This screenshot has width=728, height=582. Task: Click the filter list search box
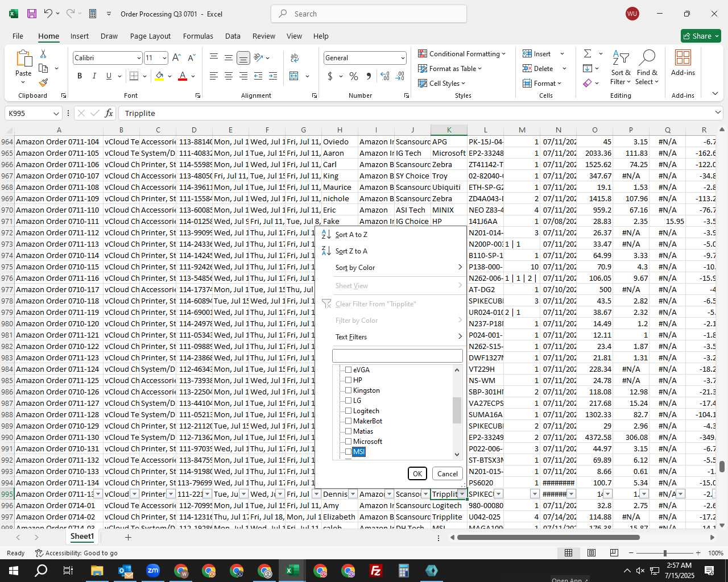[x=397, y=356]
